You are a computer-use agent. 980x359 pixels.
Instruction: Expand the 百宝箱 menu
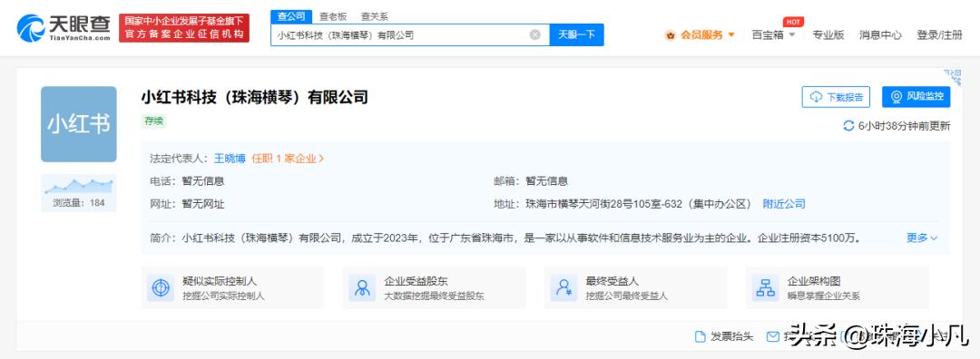point(774,35)
